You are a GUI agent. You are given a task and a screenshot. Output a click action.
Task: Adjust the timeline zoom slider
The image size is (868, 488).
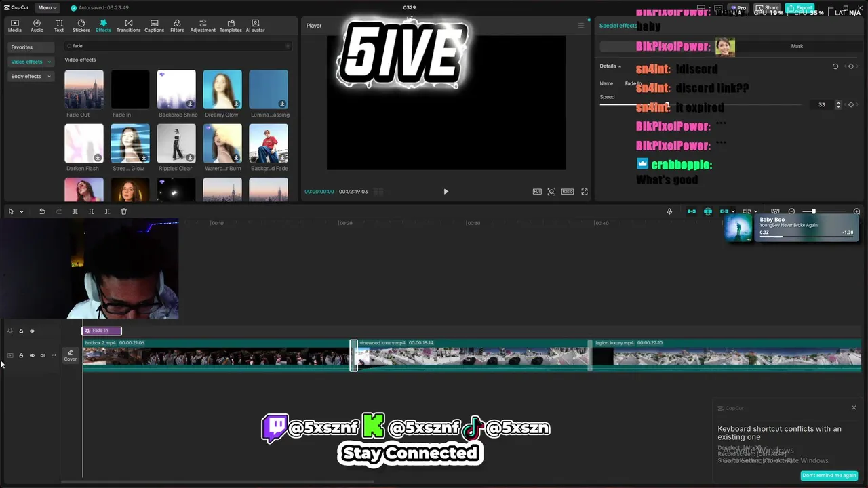click(814, 211)
